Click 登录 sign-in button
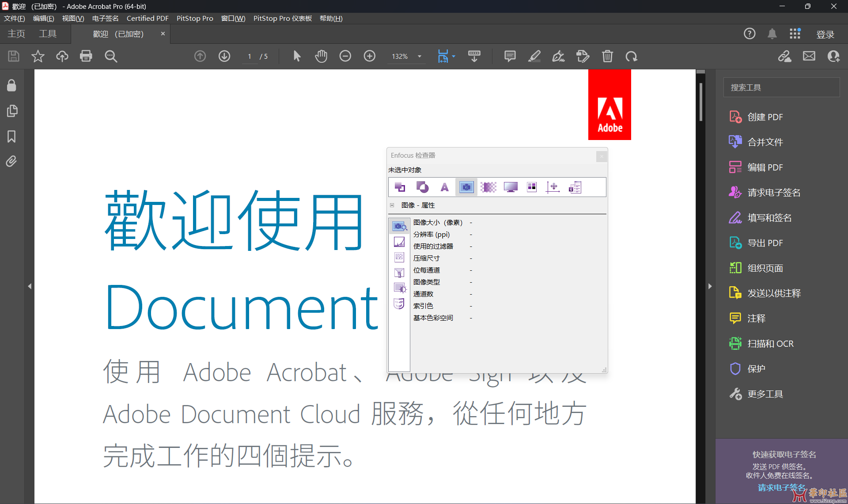Viewport: 848px width, 504px height. coord(825,34)
